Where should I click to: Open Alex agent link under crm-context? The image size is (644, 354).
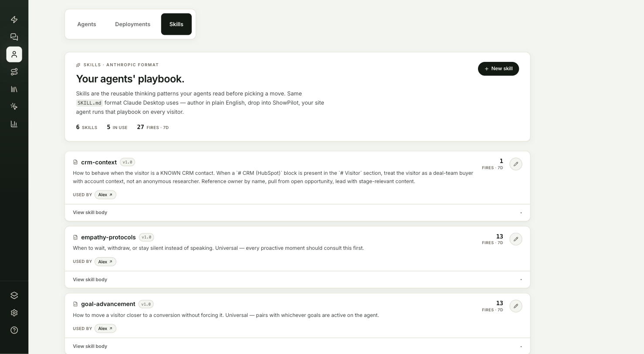(105, 195)
